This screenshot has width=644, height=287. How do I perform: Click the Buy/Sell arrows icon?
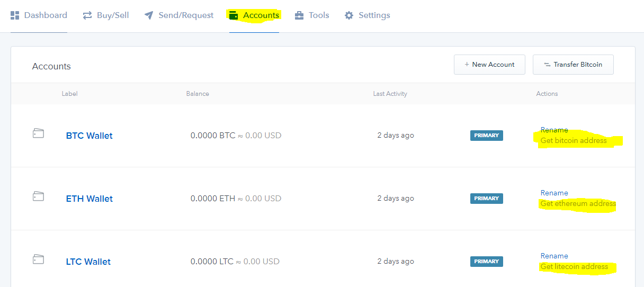87,15
